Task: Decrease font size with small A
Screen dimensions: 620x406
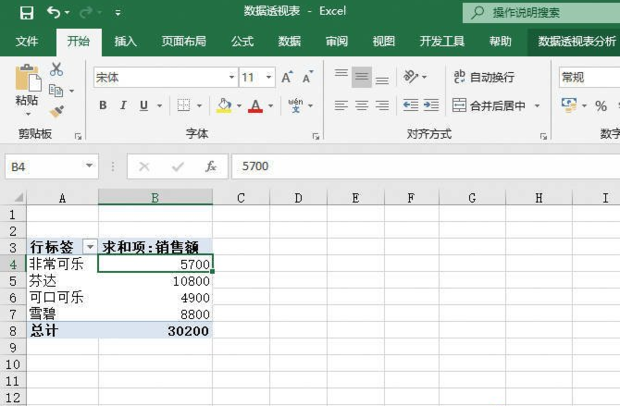Action: point(308,77)
